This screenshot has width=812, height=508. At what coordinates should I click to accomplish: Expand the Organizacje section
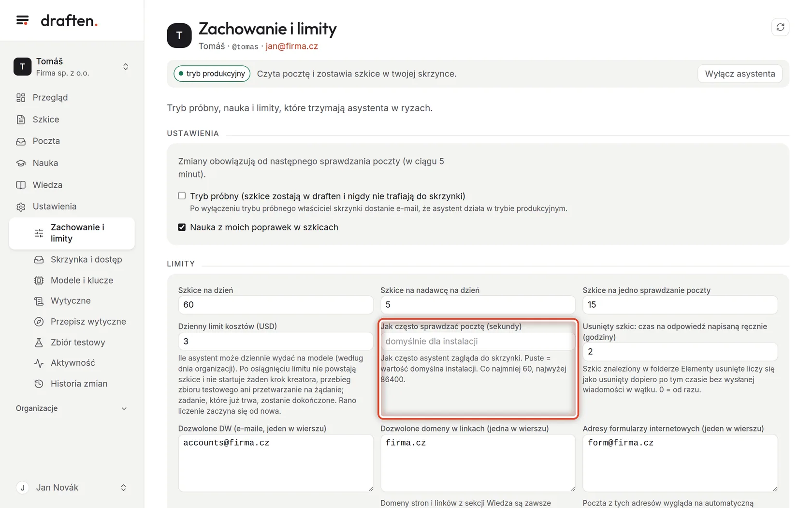click(72, 408)
